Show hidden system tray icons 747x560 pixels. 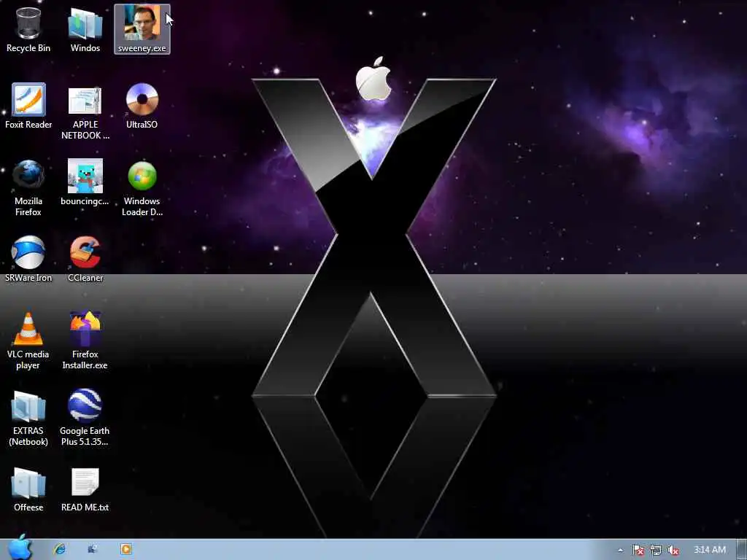tap(620, 550)
